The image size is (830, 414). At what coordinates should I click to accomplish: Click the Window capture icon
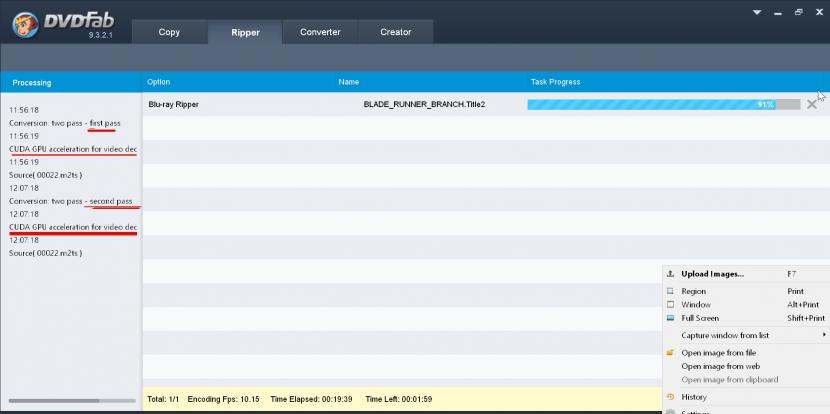pyautogui.click(x=670, y=304)
